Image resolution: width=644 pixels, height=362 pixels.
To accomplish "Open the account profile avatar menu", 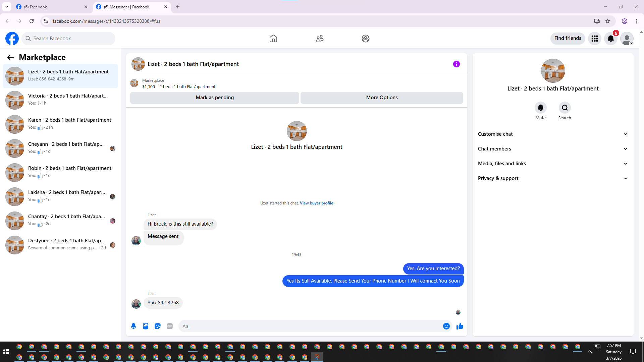I will [627, 39].
